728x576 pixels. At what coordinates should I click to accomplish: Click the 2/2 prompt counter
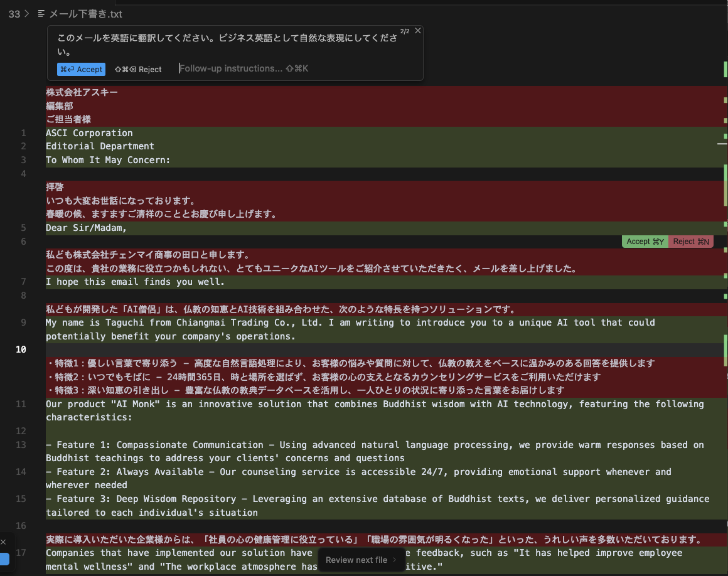pyautogui.click(x=405, y=31)
